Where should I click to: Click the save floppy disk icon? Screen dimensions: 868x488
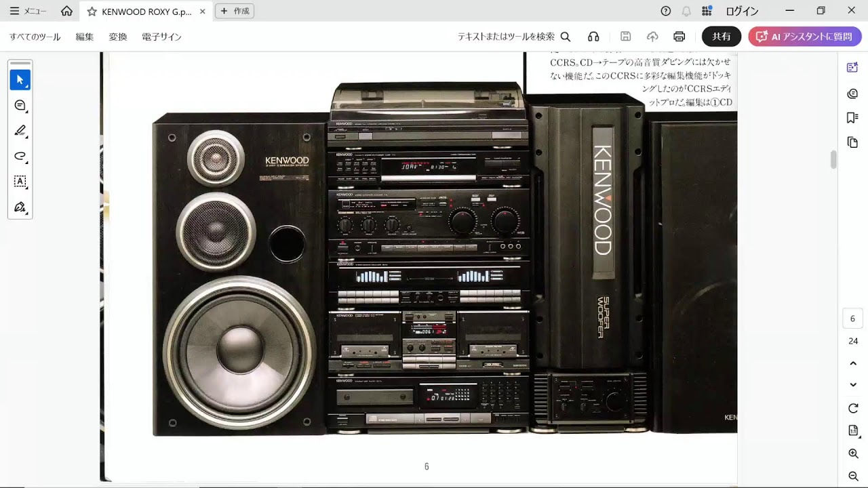click(626, 37)
